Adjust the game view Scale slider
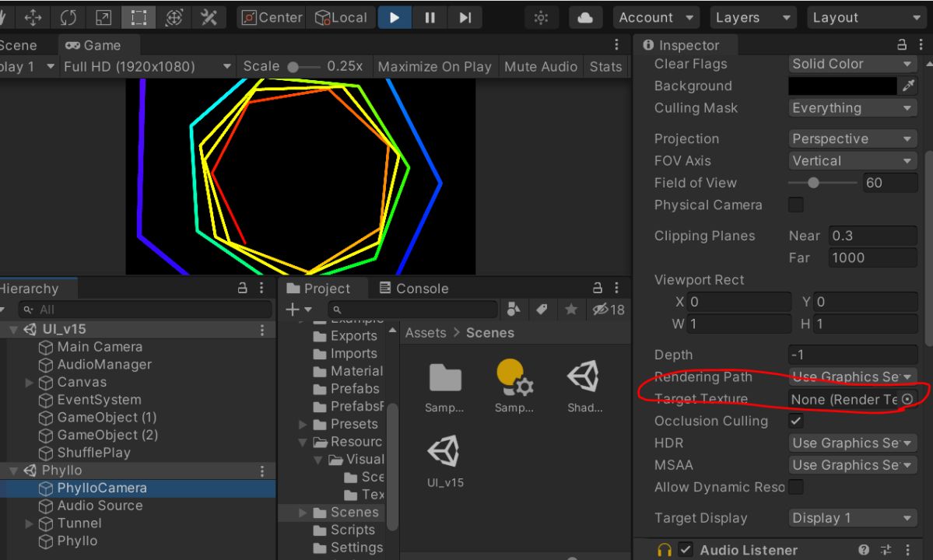This screenshot has height=560, width=933. pos(303,67)
